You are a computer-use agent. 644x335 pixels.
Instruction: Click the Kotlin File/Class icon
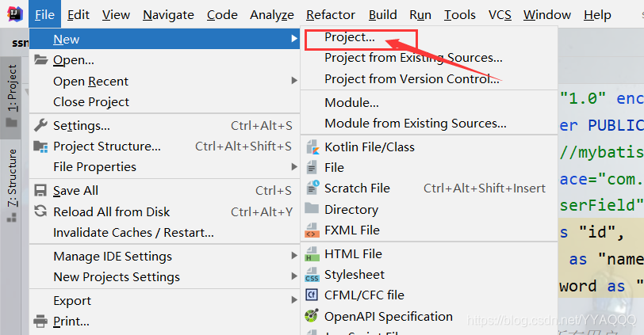pos(312,147)
